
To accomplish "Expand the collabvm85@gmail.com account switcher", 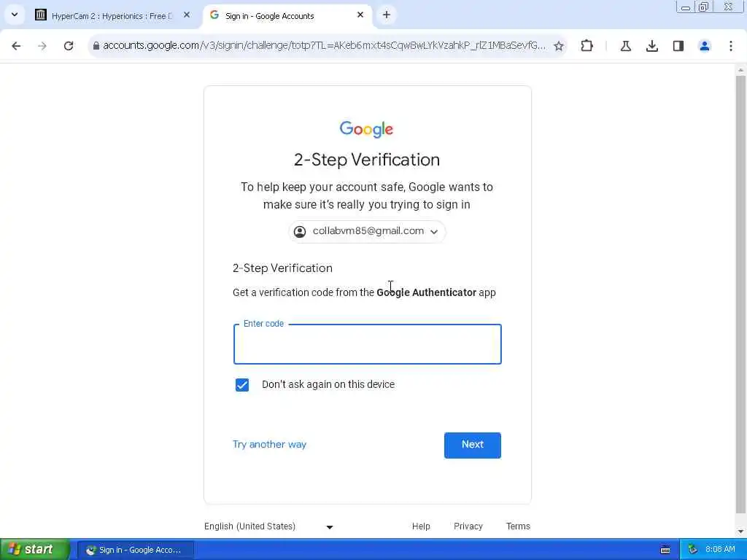I will 367,231.
